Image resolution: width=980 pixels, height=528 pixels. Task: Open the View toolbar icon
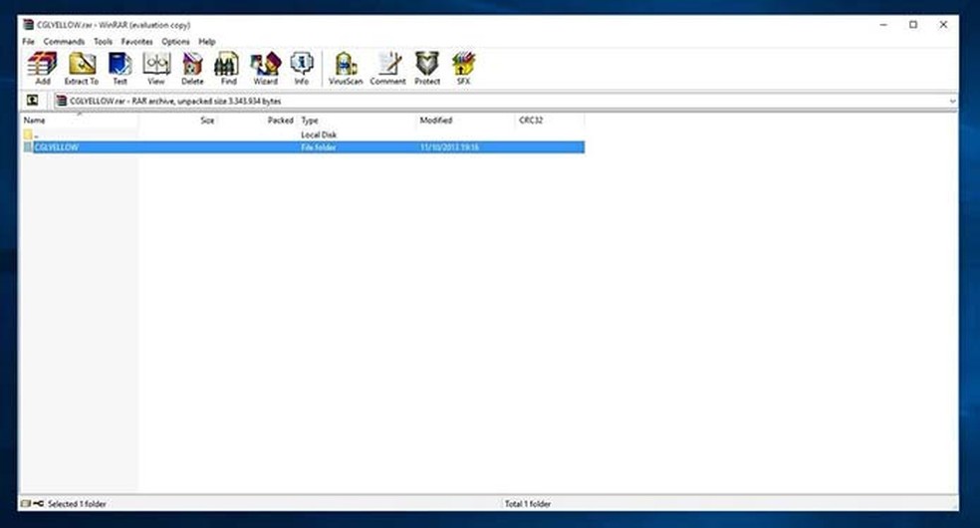tap(156, 68)
